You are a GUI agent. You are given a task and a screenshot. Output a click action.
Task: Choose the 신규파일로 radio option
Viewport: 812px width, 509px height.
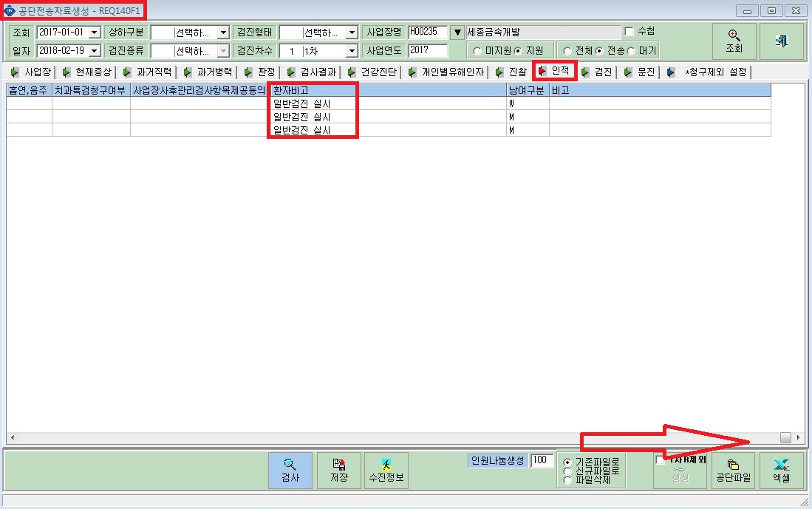(x=567, y=471)
